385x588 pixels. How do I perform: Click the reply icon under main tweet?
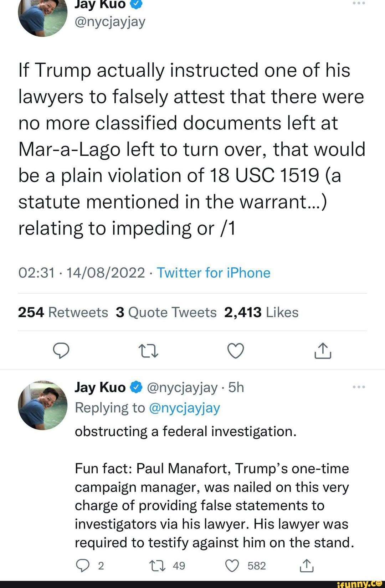61,351
